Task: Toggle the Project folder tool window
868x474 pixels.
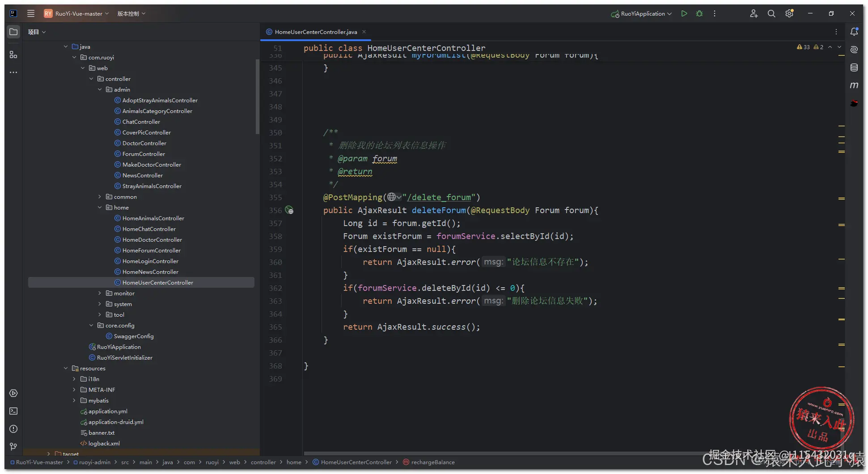Action: click(13, 32)
